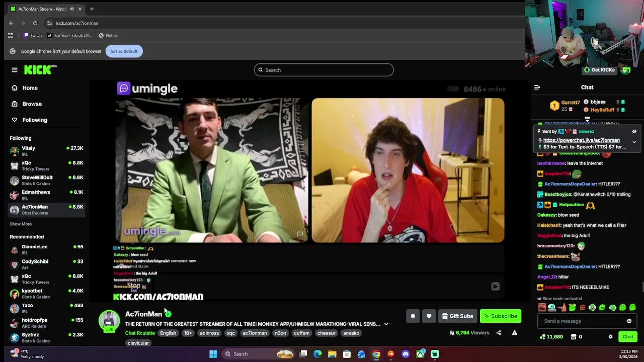Expand the pinned message chevron
Viewport: 644px width, 362px height.
(x=634, y=142)
